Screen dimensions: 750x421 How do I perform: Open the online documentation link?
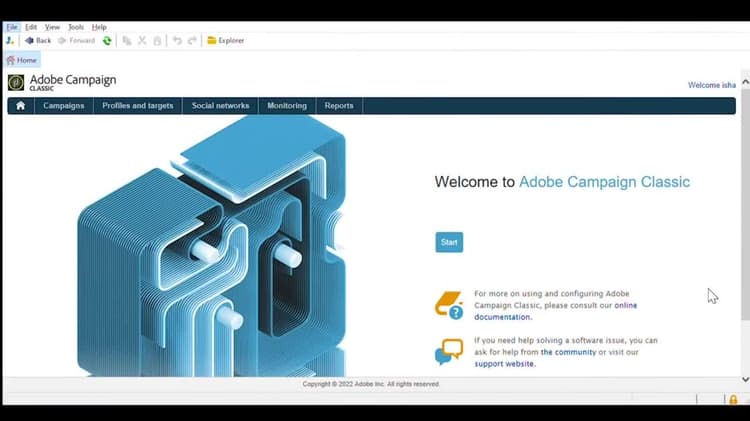pos(626,305)
